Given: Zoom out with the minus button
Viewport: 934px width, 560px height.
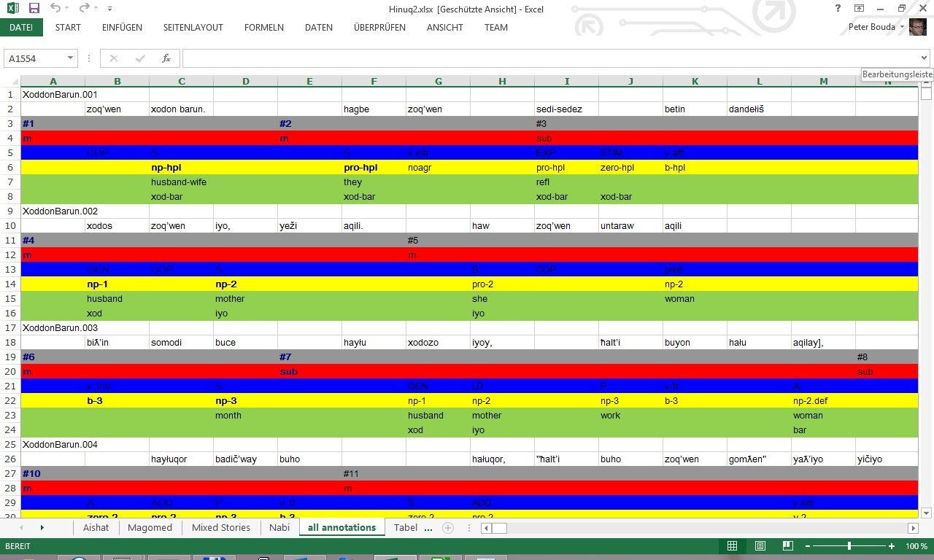Looking at the screenshot, I should [808, 546].
